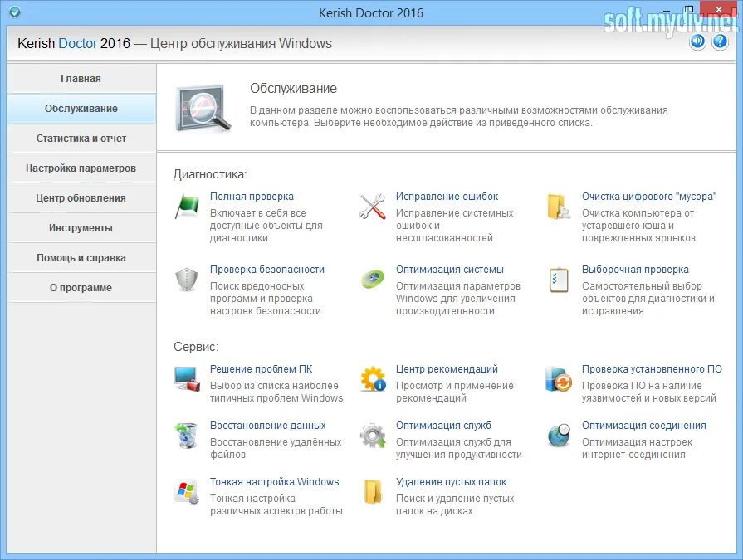743x560 pixels.
Task: Click the green Оптимизация системы icon
Action: (373, 279)
